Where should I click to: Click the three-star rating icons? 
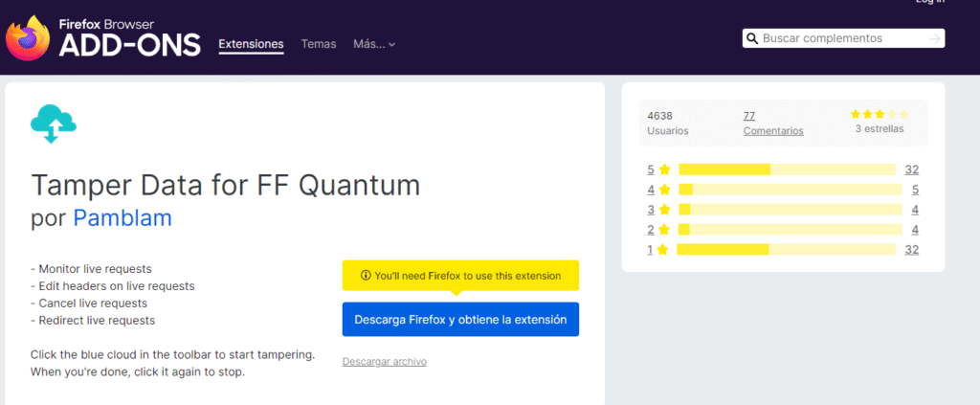879,114
